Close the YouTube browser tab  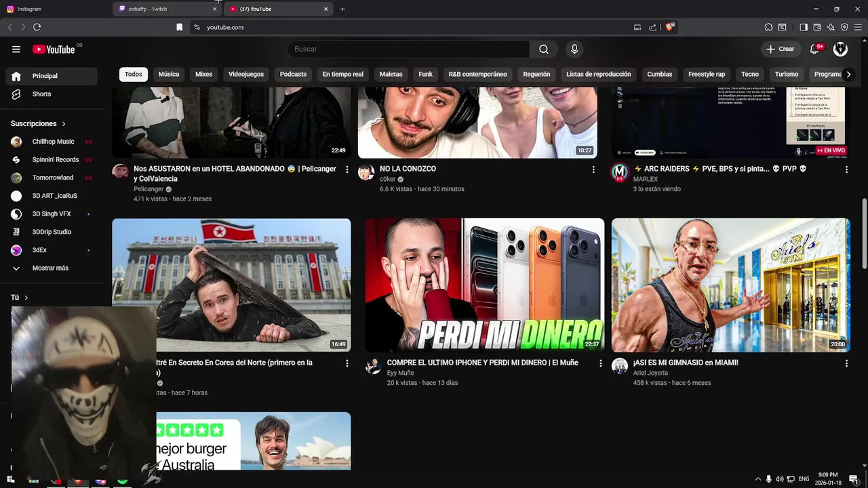point(325,9)
